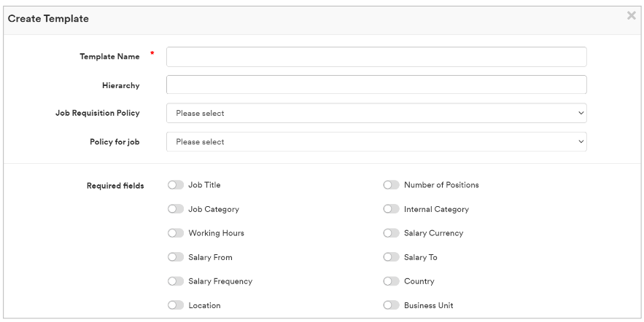
Task: Click the Template Name input field
Action: (x=376, y=57)
